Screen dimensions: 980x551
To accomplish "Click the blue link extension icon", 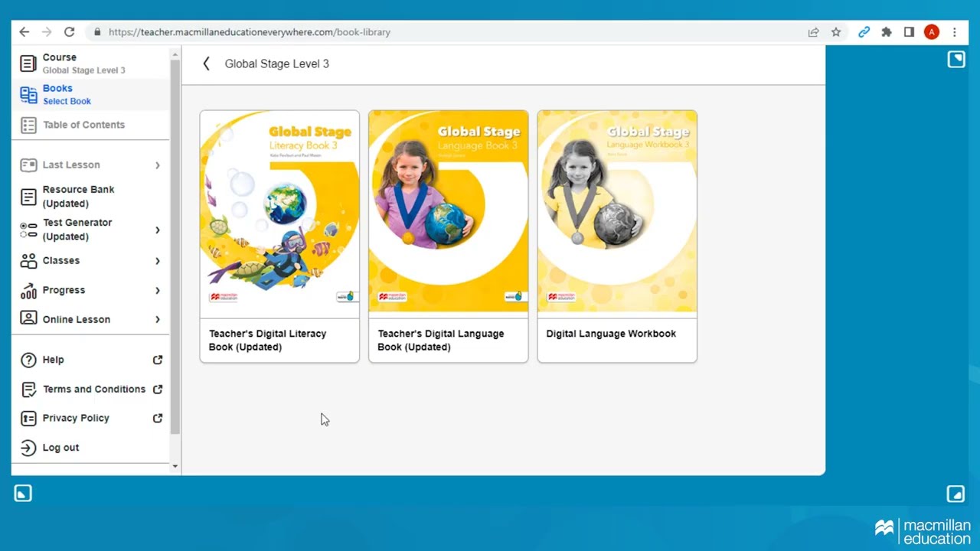I will coord(864,32).
